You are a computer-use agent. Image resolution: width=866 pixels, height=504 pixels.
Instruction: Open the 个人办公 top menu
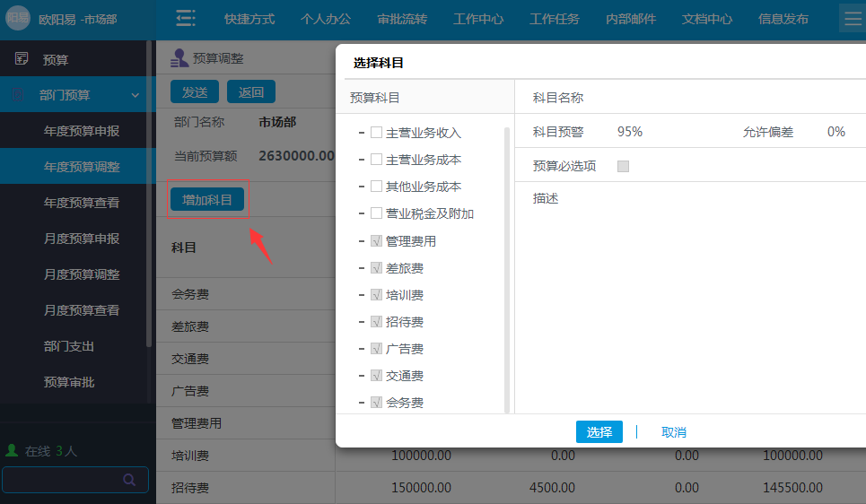[x=325, y=20]
